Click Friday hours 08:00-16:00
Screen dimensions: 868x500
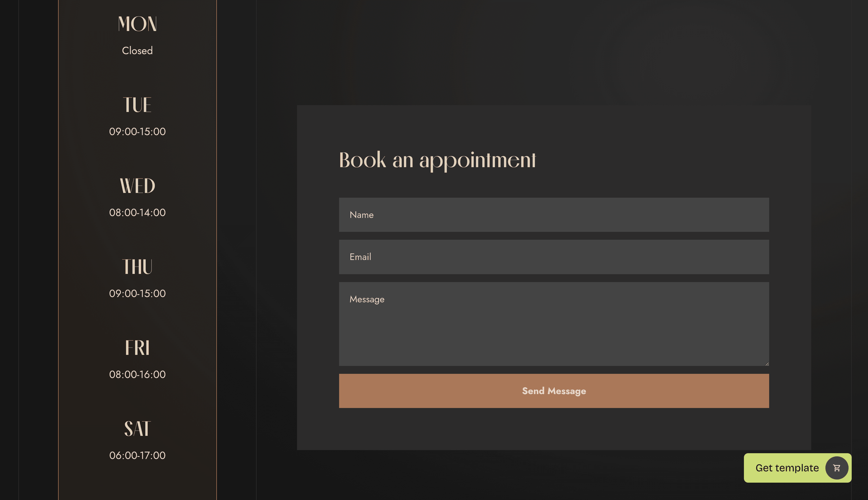(137, 374)
